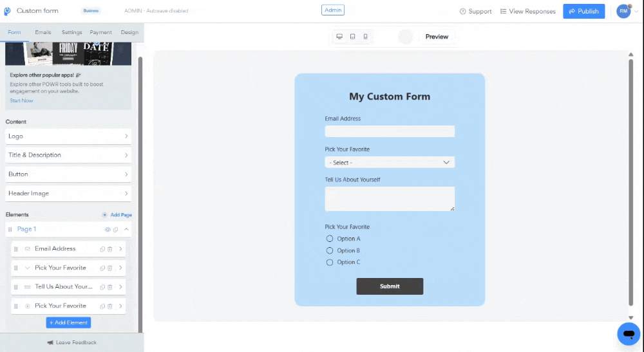Open the Payment tab
The height and width of the screenshot is (352, 644).
point(100,32)
